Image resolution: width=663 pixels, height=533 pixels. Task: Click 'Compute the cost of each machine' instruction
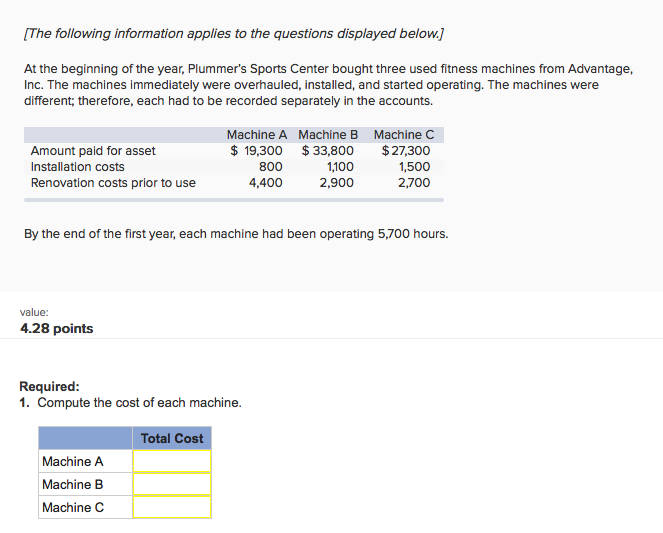coord(140,402)
